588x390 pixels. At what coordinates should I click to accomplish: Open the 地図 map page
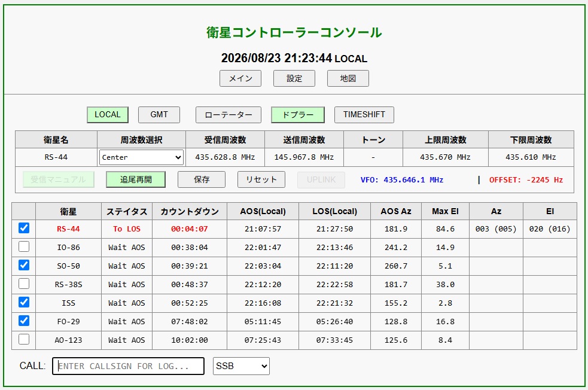pos(348,78)
